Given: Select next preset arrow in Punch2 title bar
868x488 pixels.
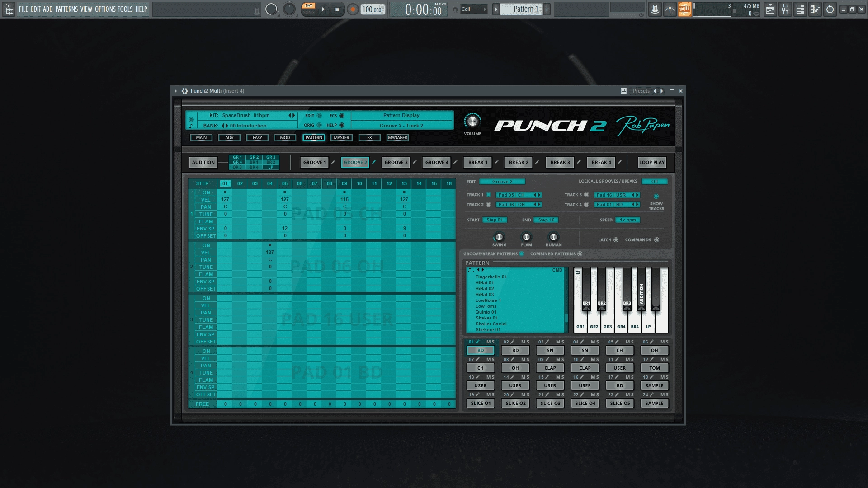Looking at the screenshot, I should pos(662,91).
